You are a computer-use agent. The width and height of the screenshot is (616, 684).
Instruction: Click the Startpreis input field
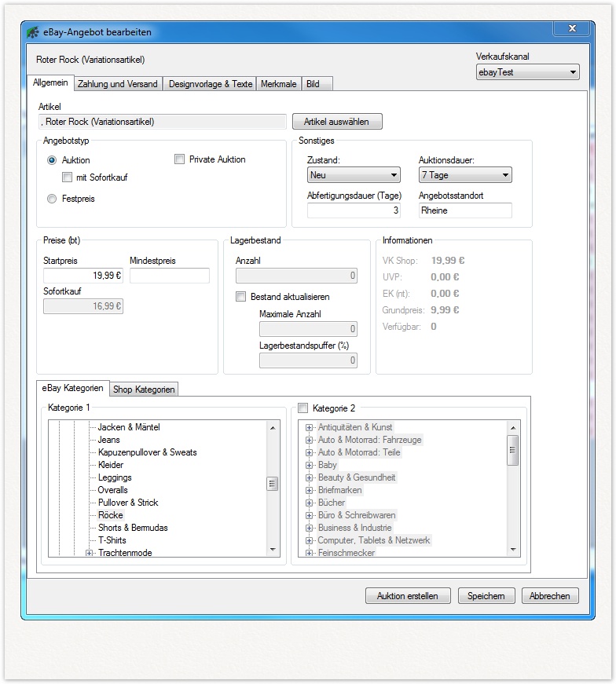coord(83,276)
